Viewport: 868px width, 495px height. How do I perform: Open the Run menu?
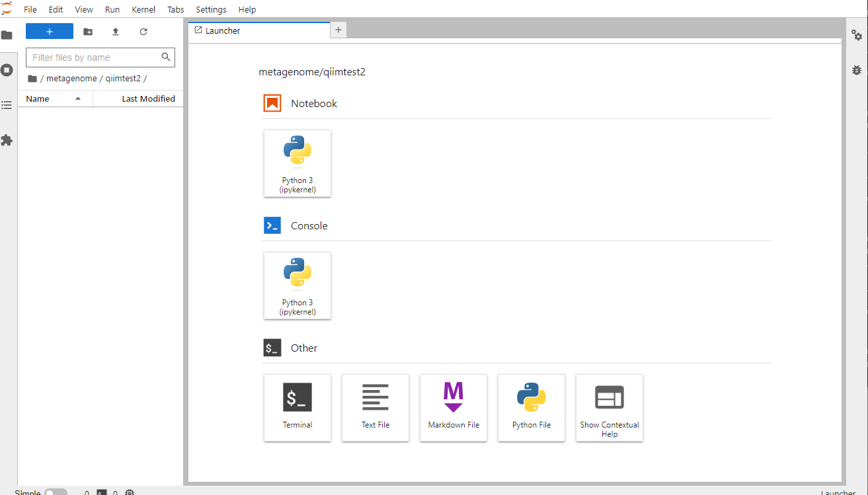point(112,9)
